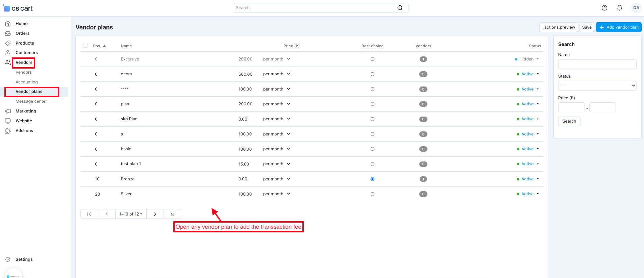This screenshot has width=644, height=278.
Task: Click the Settings gear icon in sidebar
Action: click(x=8, y=259)
